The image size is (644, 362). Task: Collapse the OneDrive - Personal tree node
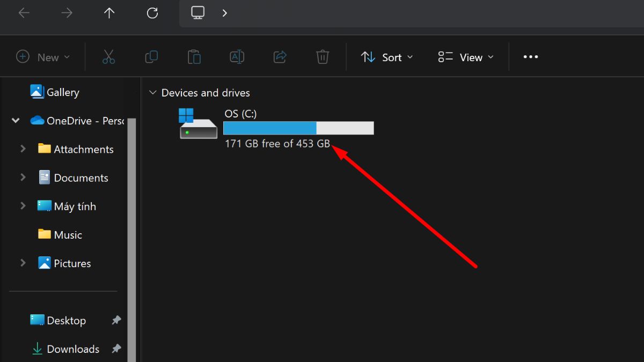pos(16,121)
